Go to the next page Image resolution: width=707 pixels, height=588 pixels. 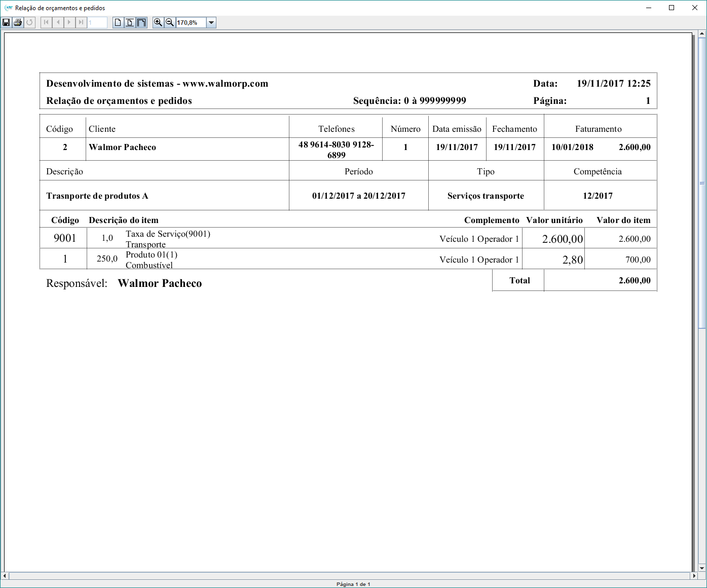click(69, 22)
